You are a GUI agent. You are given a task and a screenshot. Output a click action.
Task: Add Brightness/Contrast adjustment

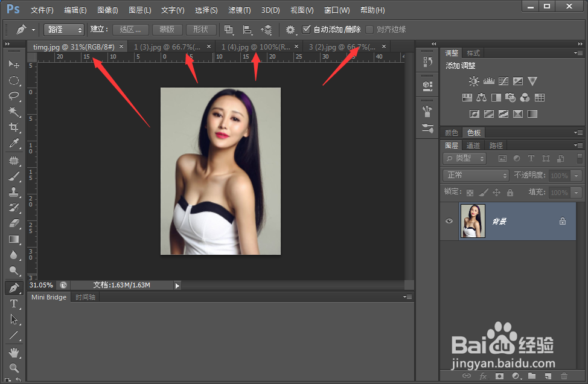tap(474, 81)
